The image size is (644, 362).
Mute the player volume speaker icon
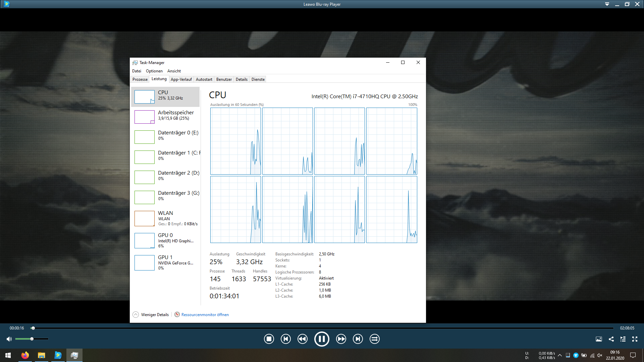pos(9,339)
